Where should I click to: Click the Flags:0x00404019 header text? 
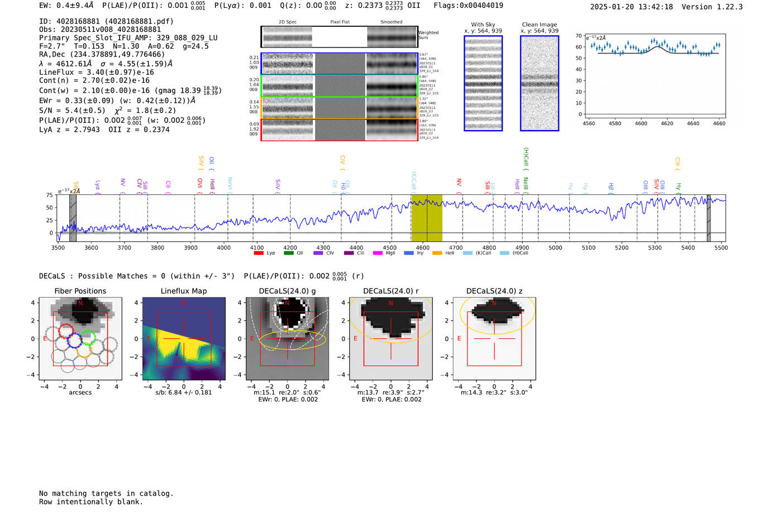click(x=468, y=6)
